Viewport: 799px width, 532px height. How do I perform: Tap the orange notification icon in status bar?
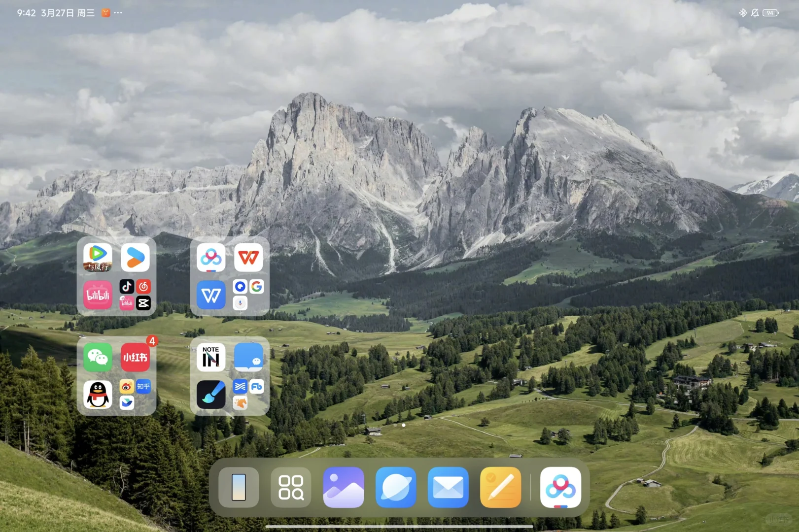pyautogui.click(x=105, y=13)
